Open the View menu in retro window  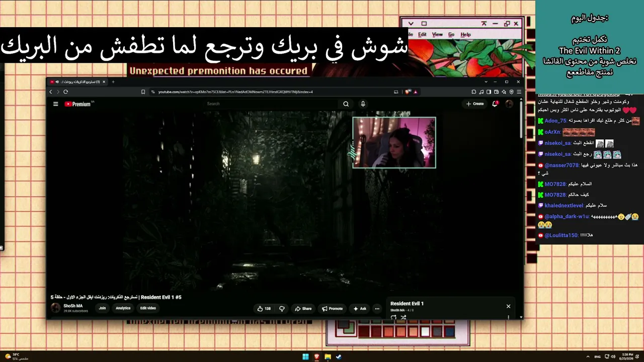pos(438,35)
